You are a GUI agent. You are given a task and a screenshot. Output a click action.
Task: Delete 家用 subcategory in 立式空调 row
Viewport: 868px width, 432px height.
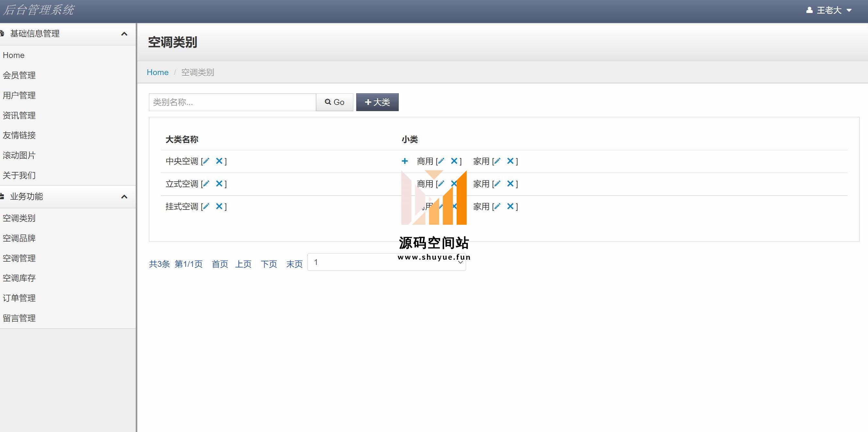[x=510, y=184]
